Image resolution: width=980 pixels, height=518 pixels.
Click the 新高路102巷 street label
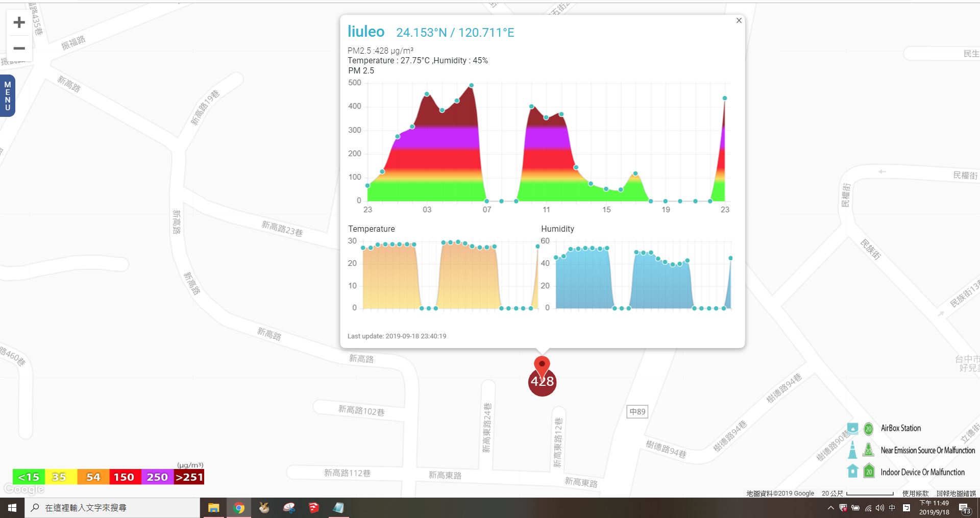(x=361, y=410)
